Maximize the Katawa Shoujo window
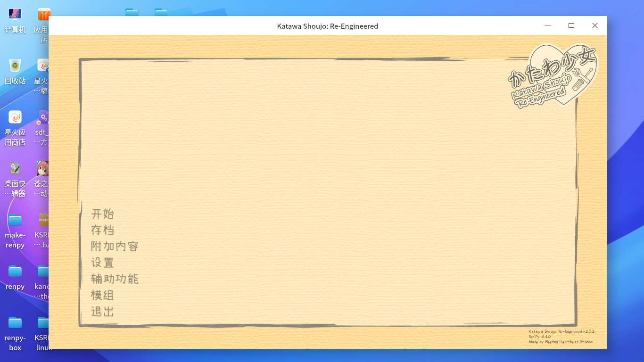The height and width of the screenshot is (362, 644). (x=571, y=25)
